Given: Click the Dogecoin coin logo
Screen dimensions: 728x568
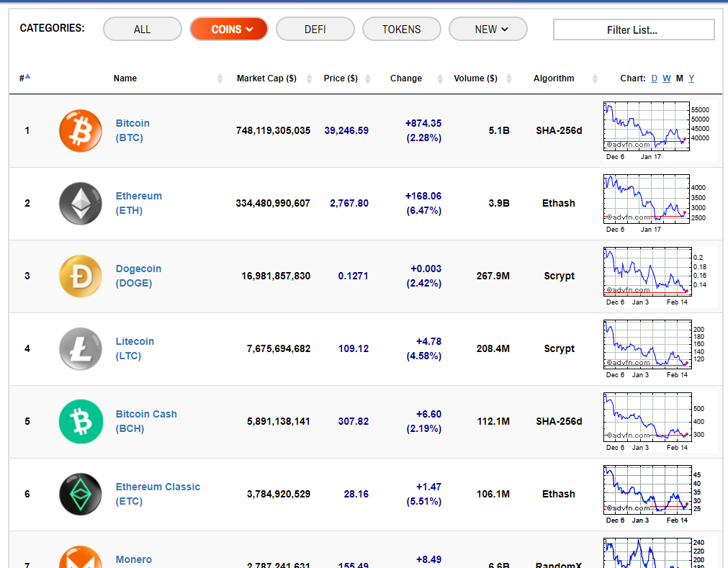Looking at the screenshot, I should pyautogui.click(x=81, y=276).
